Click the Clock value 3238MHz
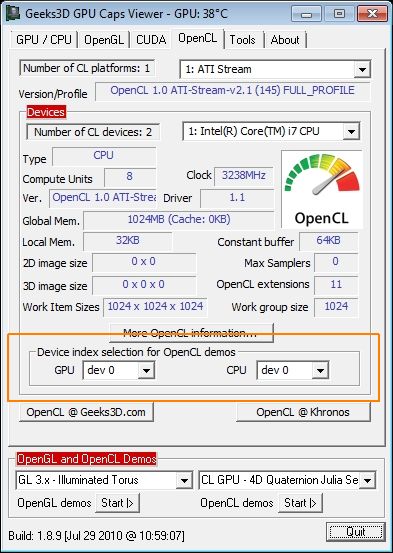The width and height of the screenshot is (393, 553). (x=244, y=176)
